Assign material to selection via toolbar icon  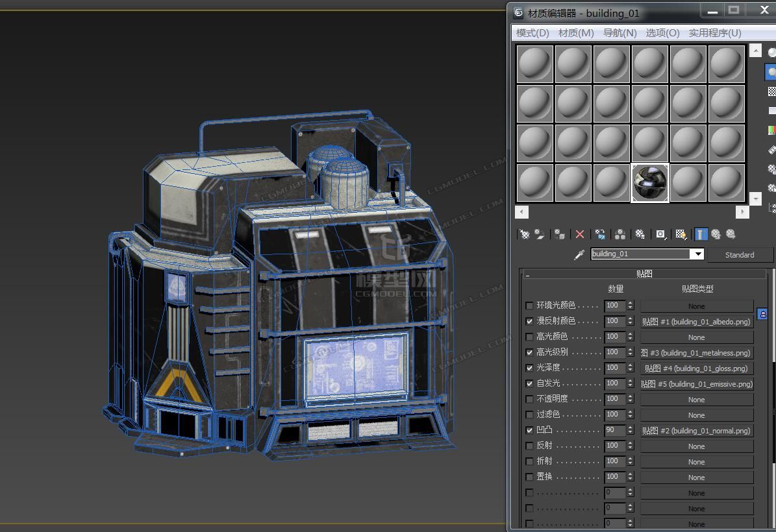tap(560, 234)
